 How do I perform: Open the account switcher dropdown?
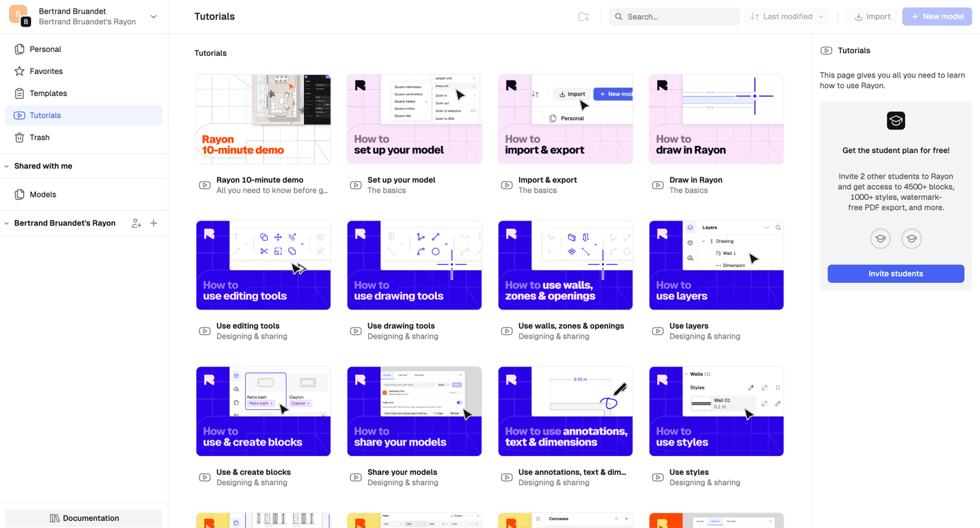click(154, 17)
